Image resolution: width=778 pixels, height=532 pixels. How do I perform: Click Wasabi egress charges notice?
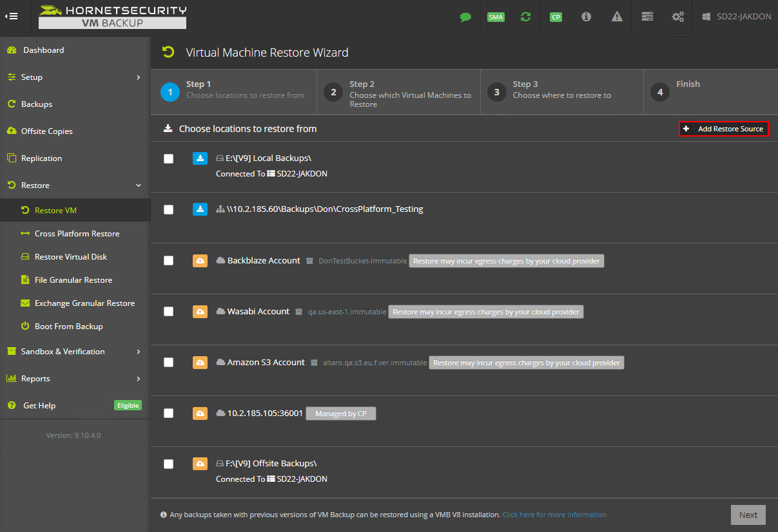486,312
